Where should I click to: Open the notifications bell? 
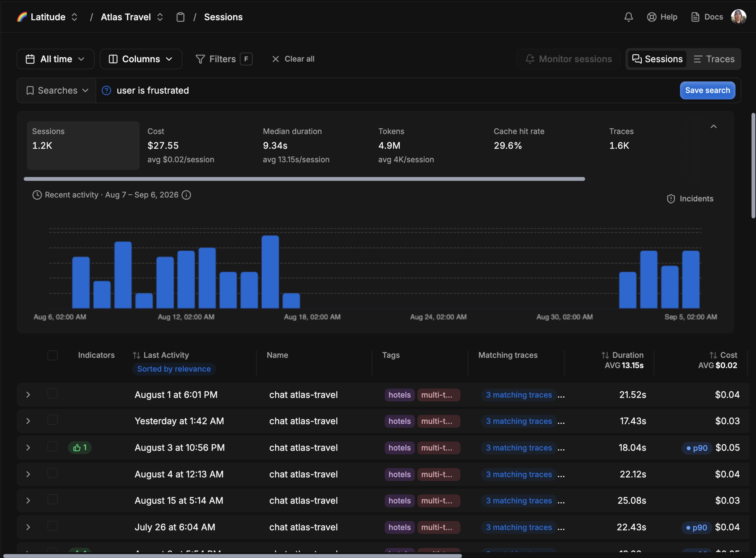tap(628, 17)
